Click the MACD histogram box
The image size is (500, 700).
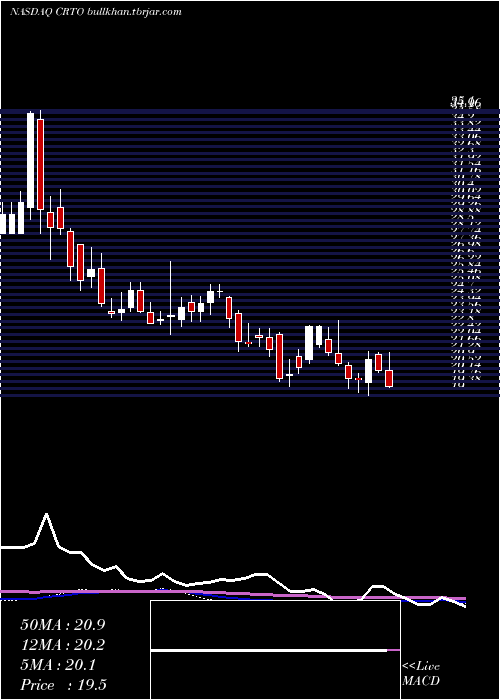click(275, 650)
